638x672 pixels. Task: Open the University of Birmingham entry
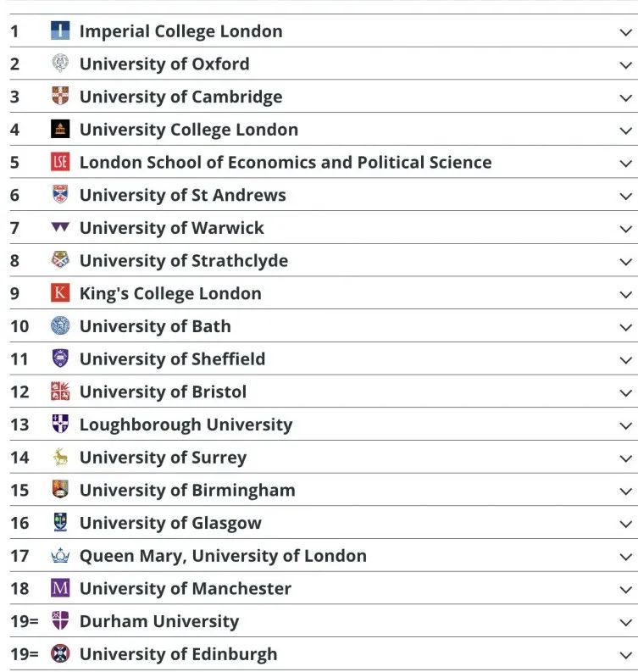coord(187,490)
